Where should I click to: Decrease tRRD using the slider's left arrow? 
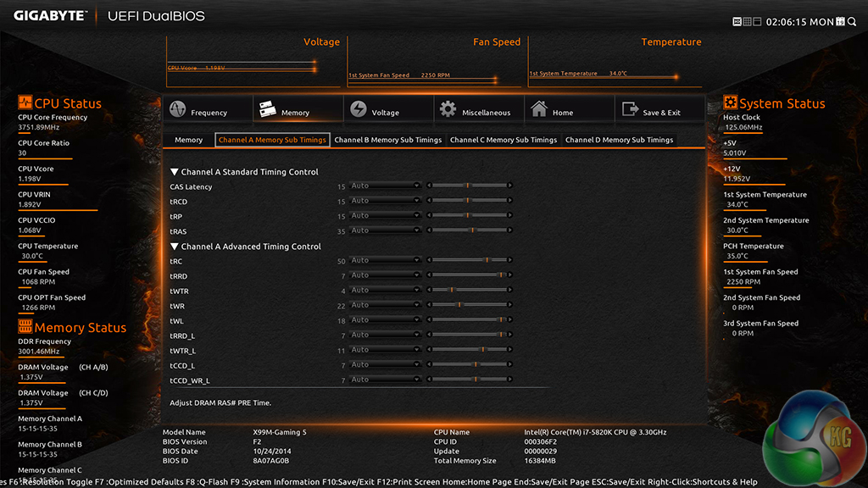(x=429, y=275)
